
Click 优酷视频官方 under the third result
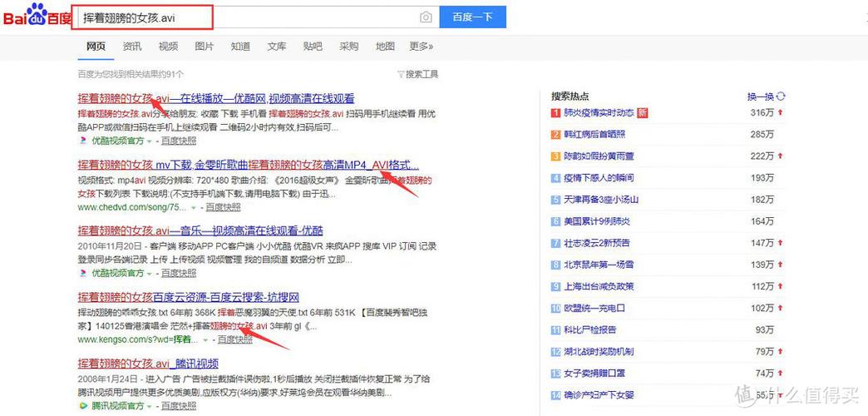117,273
